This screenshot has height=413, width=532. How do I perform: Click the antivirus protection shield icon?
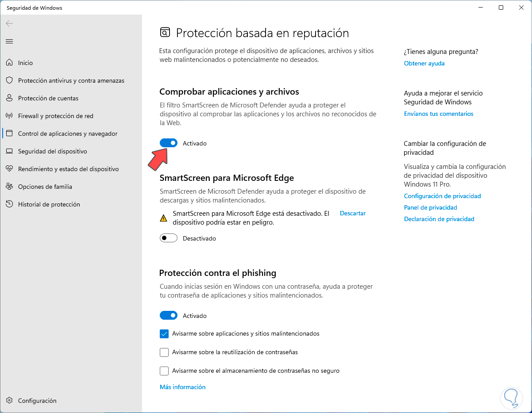pyautogui.click(x=9, y=80)
